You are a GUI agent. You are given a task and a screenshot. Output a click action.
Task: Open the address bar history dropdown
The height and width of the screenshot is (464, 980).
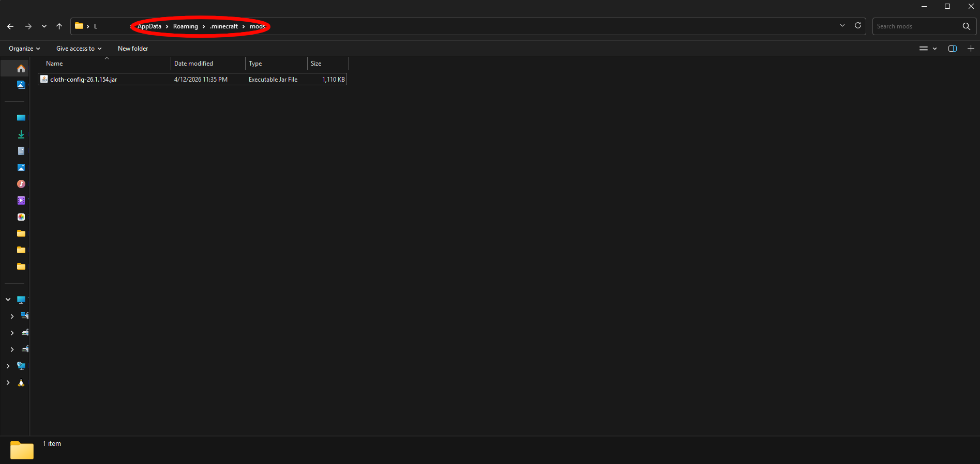842,25
